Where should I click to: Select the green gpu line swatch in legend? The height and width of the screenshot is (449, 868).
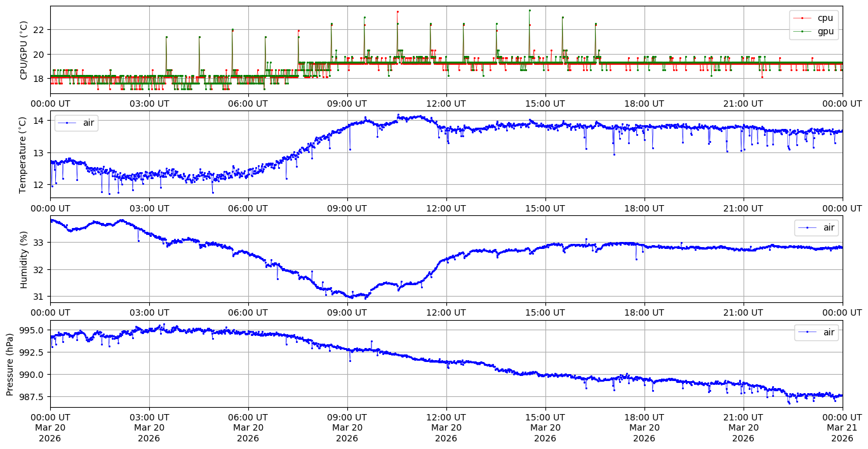[x=803, y=31]
